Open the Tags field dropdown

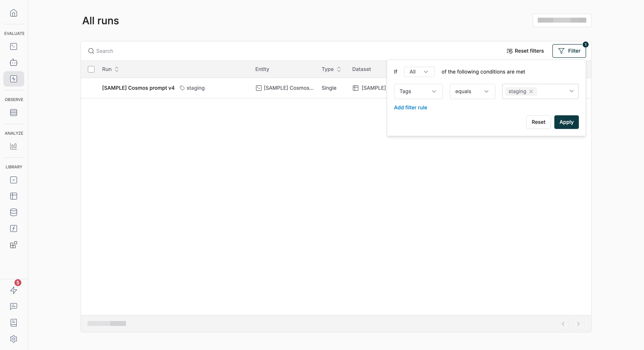point(418,92)
